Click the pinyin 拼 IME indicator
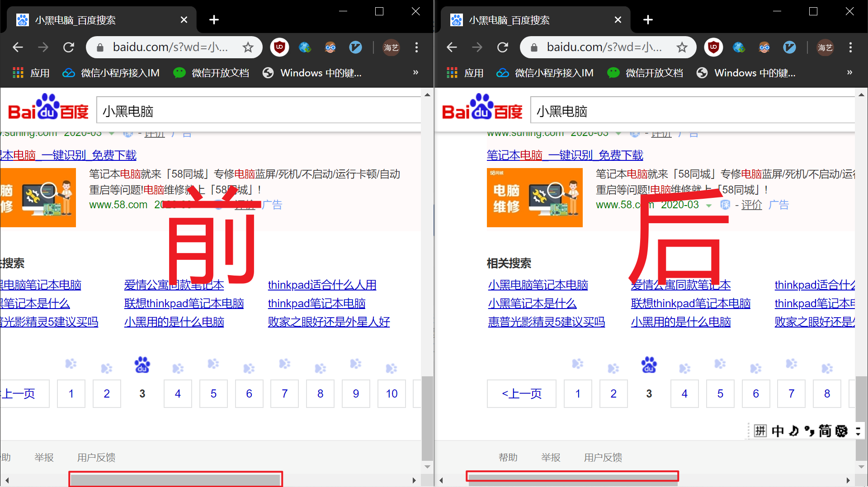Image resolution: width=868 pixels, height=487 pixels. (x=760, y=431)
